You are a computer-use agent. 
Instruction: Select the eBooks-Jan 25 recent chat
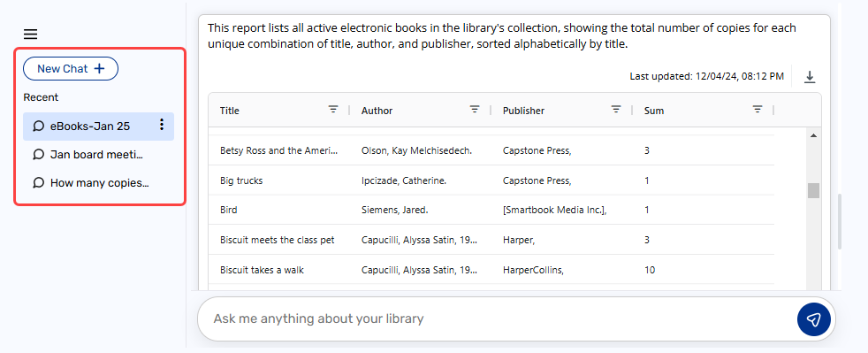click(x=98, y=127)
